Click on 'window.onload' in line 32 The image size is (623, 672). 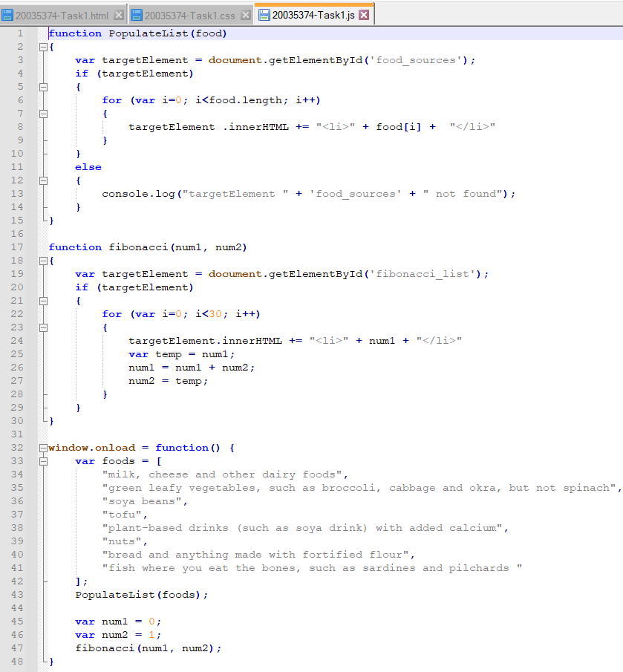[x=91, y=448]
